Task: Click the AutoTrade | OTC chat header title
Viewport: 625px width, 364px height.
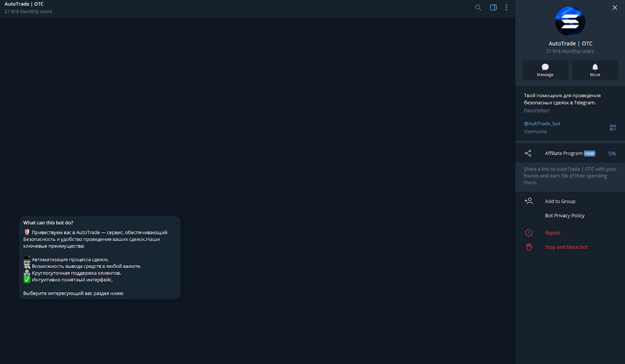Action: click(24, 4)
